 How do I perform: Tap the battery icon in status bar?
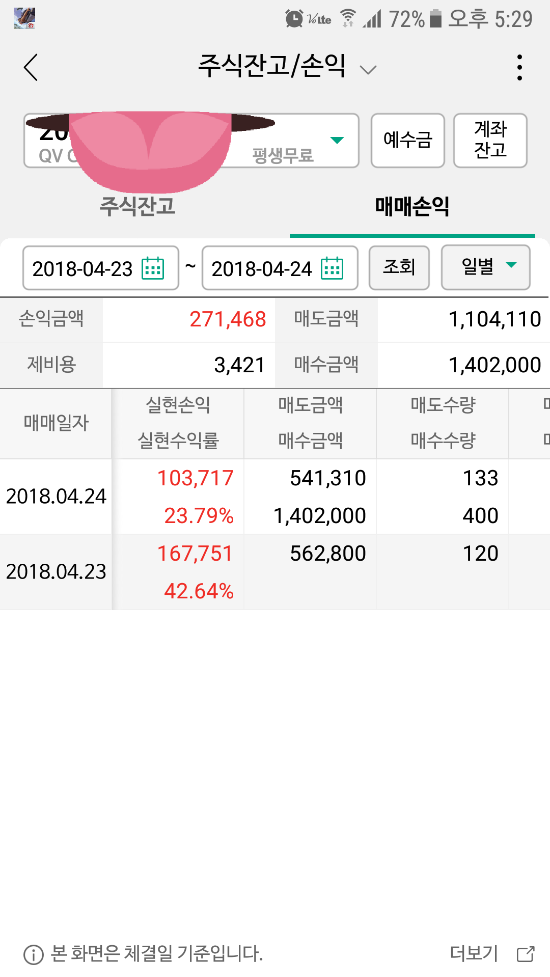[436, 19]
